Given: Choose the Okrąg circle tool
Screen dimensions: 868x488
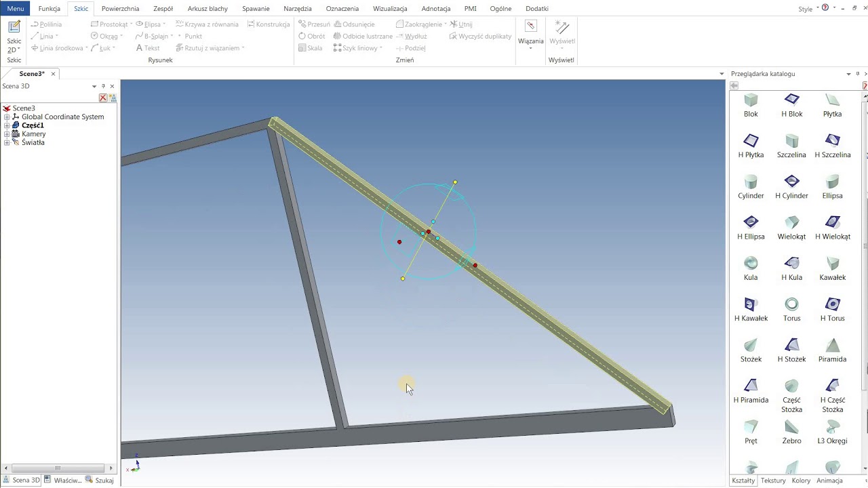Looking at the screenshot, I should 106,36.
